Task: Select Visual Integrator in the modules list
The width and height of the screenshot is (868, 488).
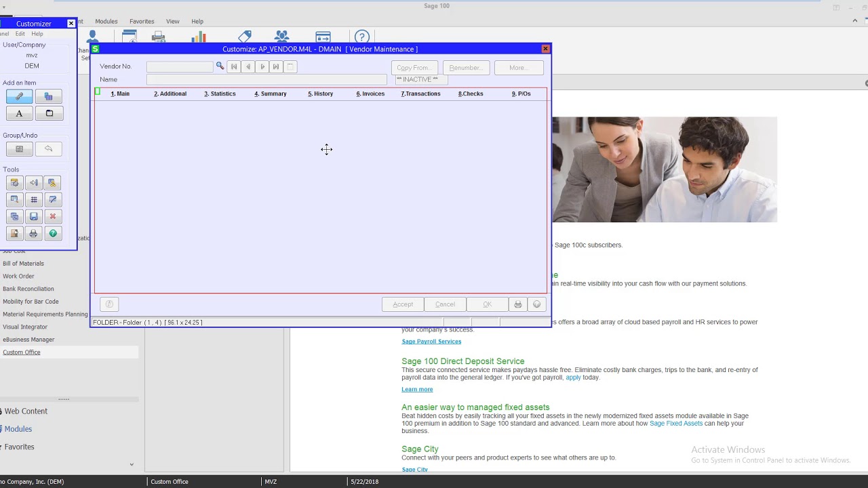Action: tap(25, 327)
